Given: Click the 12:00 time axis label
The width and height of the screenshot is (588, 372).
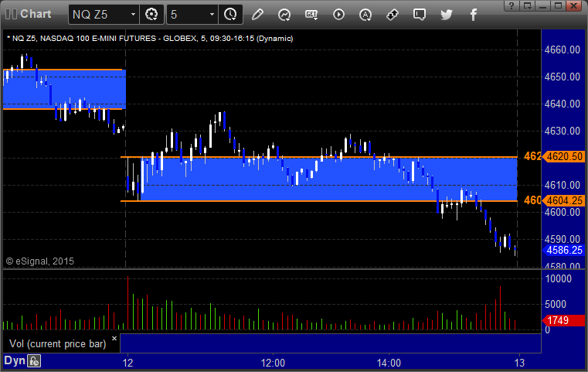Looking at the screenshot, I should 273,363.
